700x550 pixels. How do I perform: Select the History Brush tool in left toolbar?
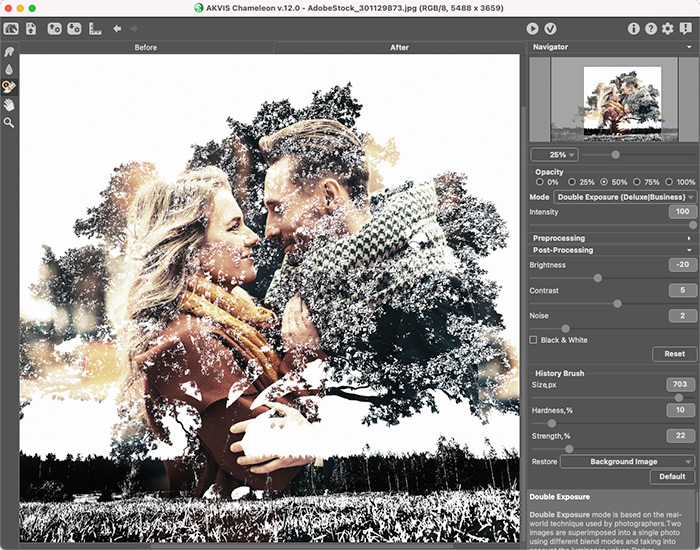click(10, 86)
